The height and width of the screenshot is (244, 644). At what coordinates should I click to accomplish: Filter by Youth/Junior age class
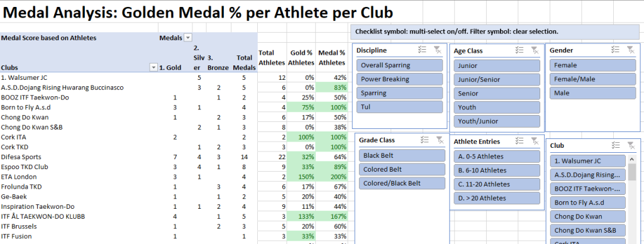click(x=497, y=121)
